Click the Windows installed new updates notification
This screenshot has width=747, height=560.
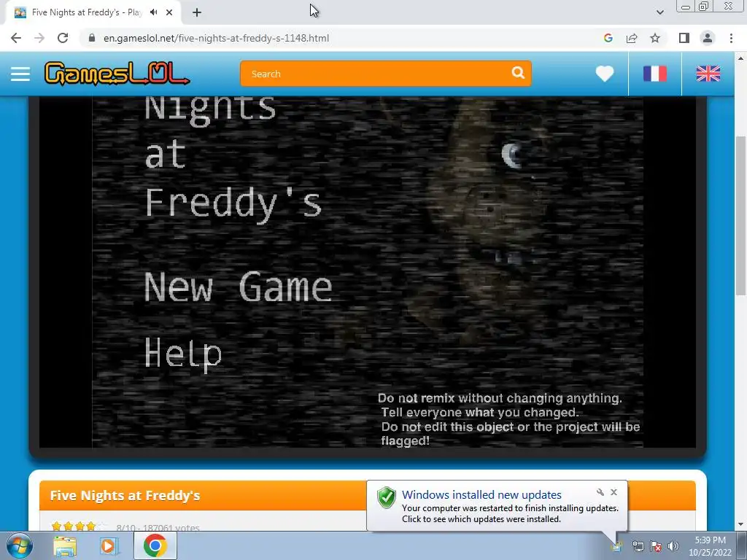point(497,506)
